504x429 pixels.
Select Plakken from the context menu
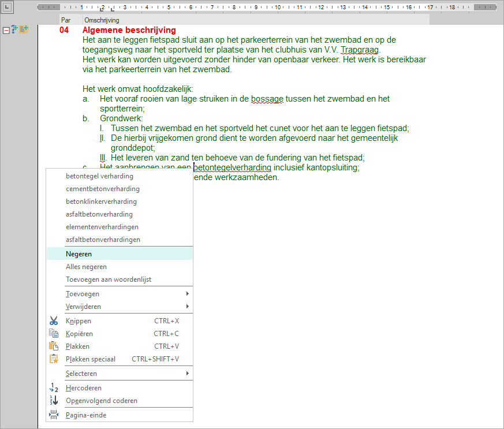[120, 346]
